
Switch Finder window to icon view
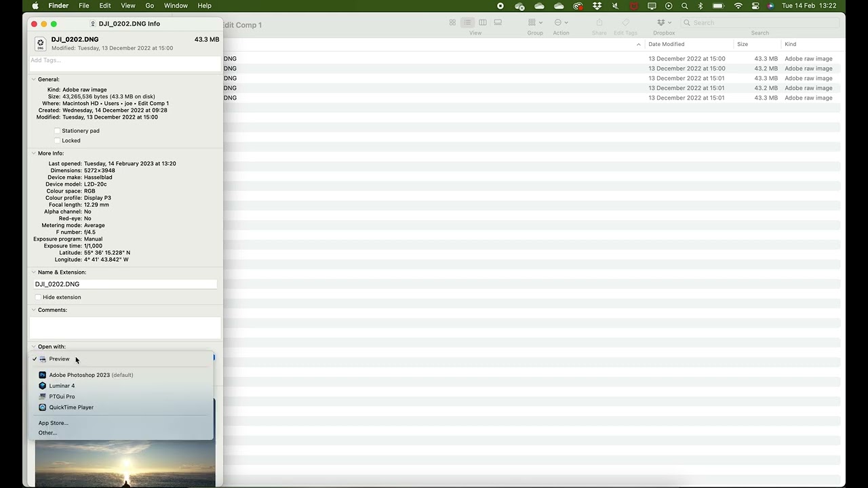(452, 22)
